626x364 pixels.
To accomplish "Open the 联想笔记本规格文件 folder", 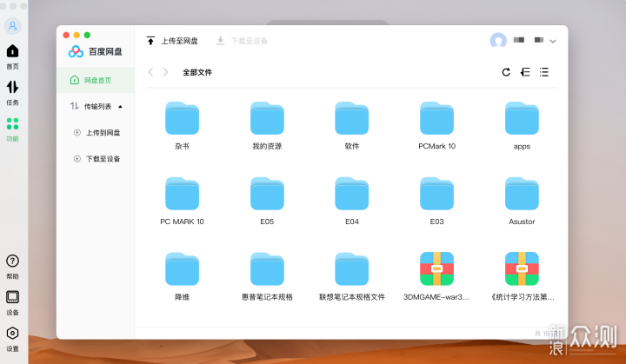I will [352, 269].
